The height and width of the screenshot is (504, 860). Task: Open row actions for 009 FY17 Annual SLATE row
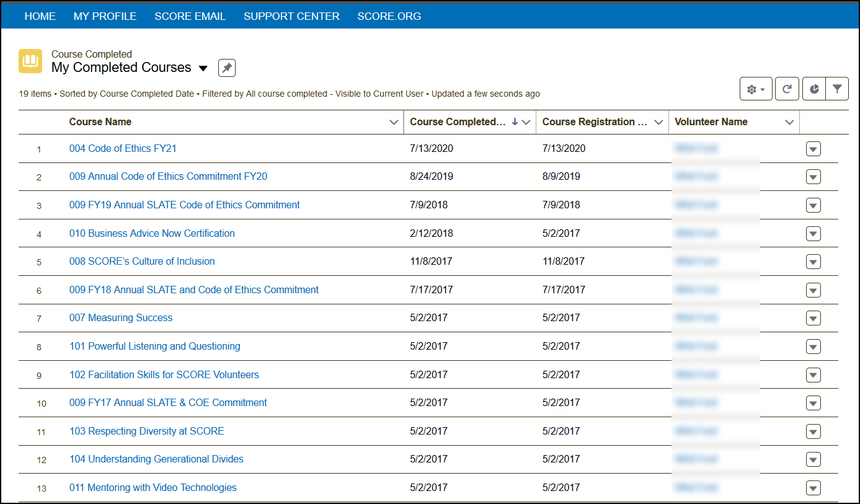point(813,403)
